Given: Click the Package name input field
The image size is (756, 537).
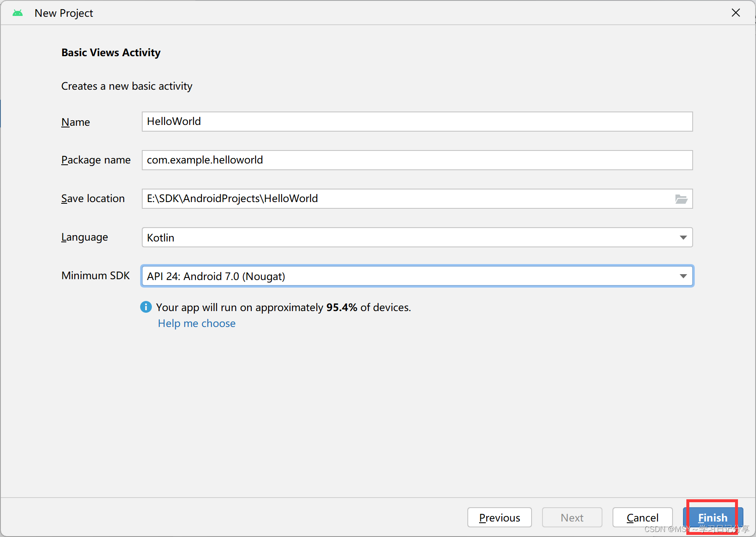Looking at the screenshot, I should coord(417,160).
